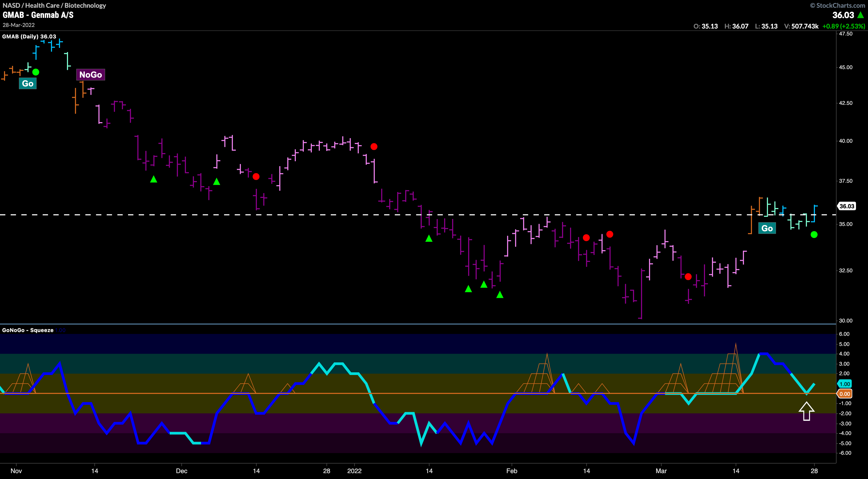Viewport: 868px width, 479px height.
Task: Click the red circle marker near December 14
Action: (256, 177)
